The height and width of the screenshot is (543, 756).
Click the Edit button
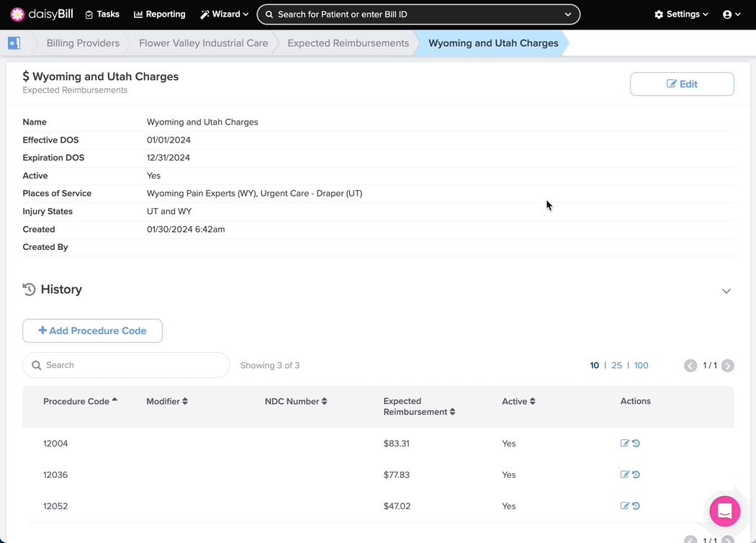681,84
